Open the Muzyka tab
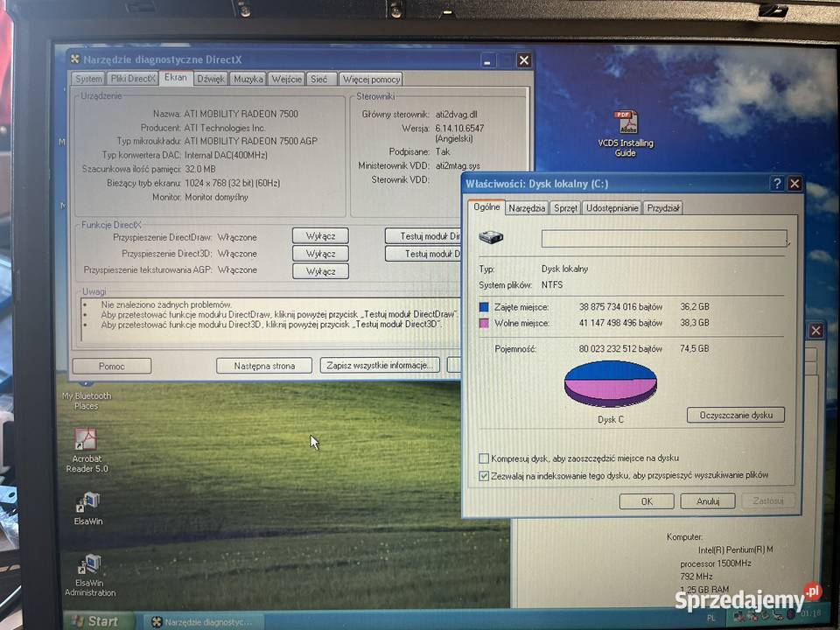This screenshot has height=630, width=840. 248,79
